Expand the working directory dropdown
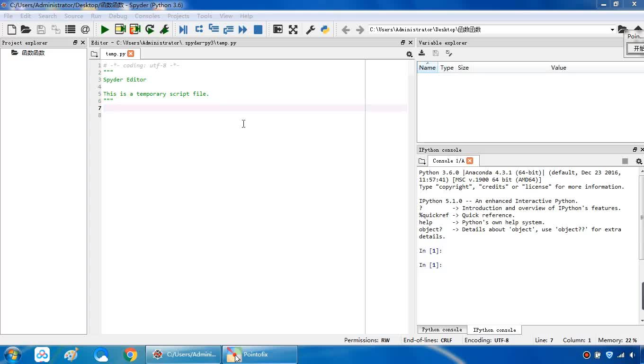Viewport: 644px width, 364px height. click(612, 29)
